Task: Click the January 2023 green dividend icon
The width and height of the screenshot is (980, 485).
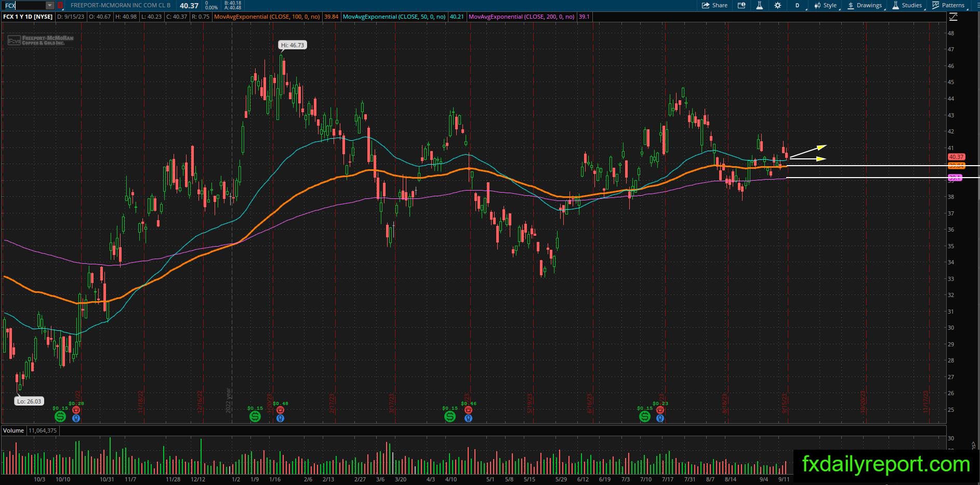Action: (x=255, y=416)
